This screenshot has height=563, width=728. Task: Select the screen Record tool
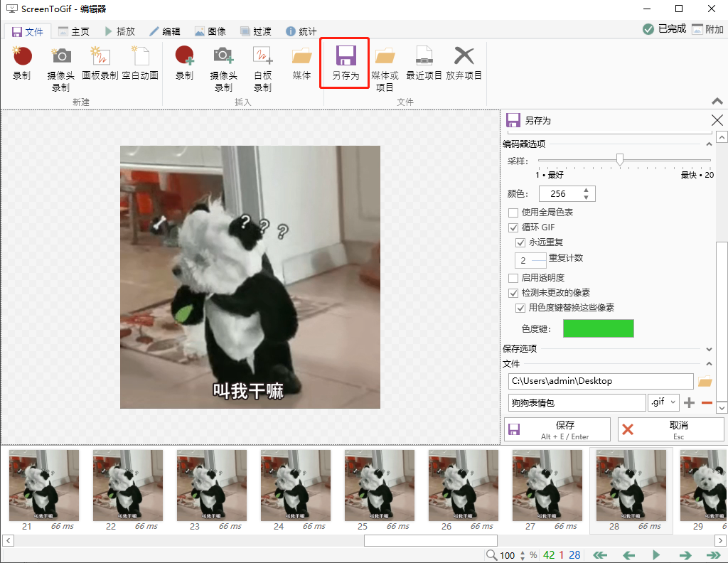(x=21, y=64)
